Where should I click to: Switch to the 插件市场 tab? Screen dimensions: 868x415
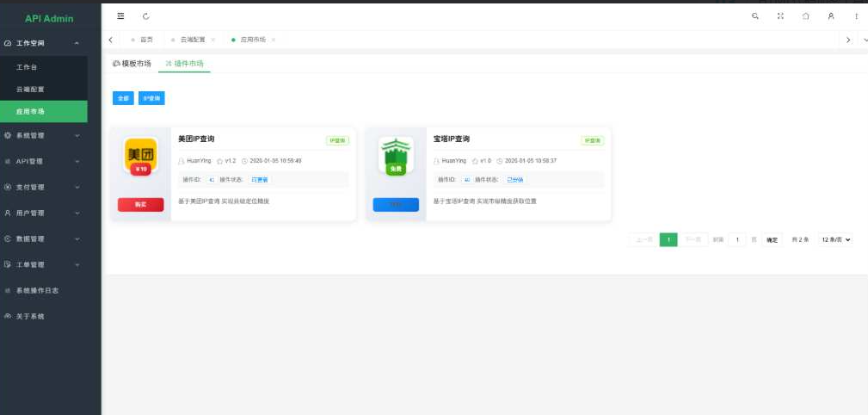click(x=184, y=64)
